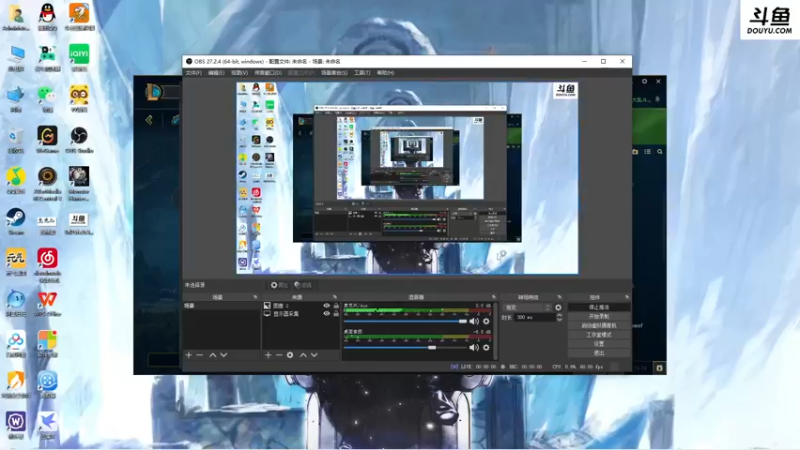
Task: Click the back arrow in the League client
Action: pyautogui.click(x=149, y=120)
